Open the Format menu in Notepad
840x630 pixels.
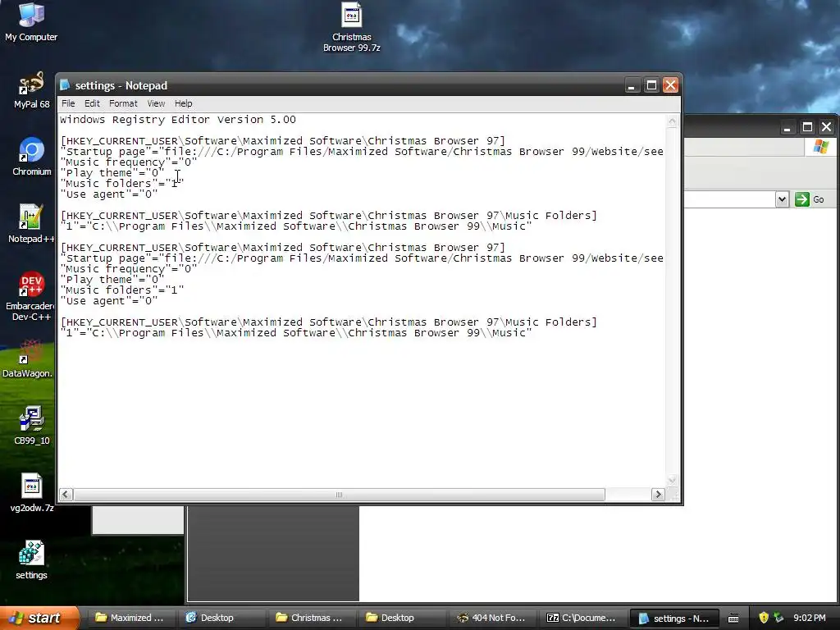123,103
